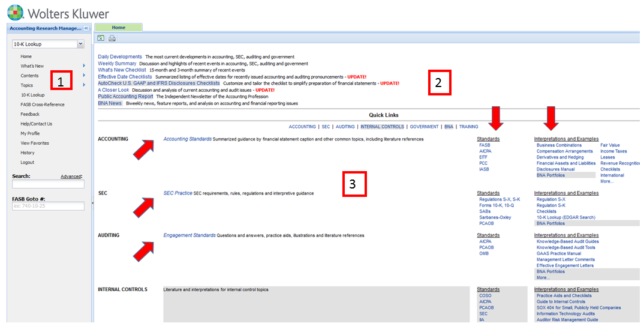Open the Daily Developments link

pyautogui.click(x=120, y=56)
